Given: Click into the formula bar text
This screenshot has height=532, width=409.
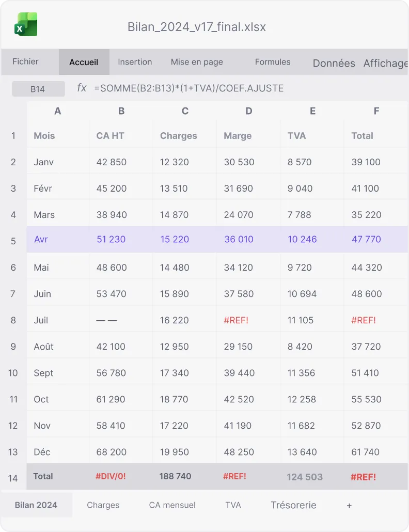Looking at the screenshot, I should point(189,88).
